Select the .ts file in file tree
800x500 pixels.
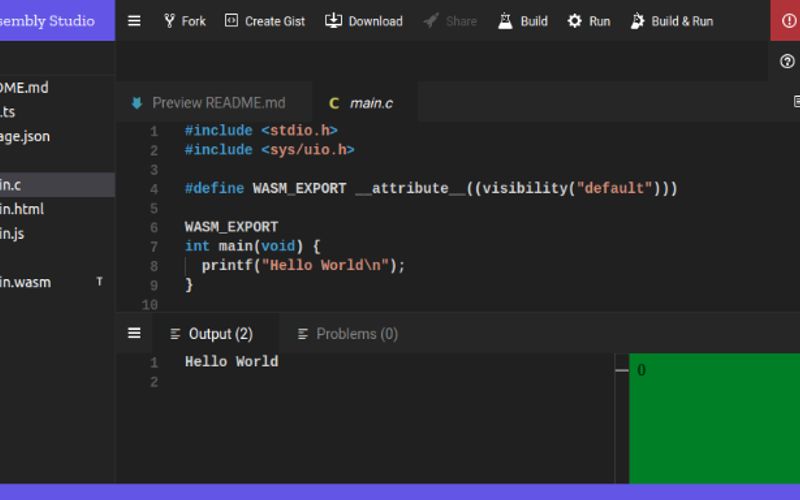[57, 112]
